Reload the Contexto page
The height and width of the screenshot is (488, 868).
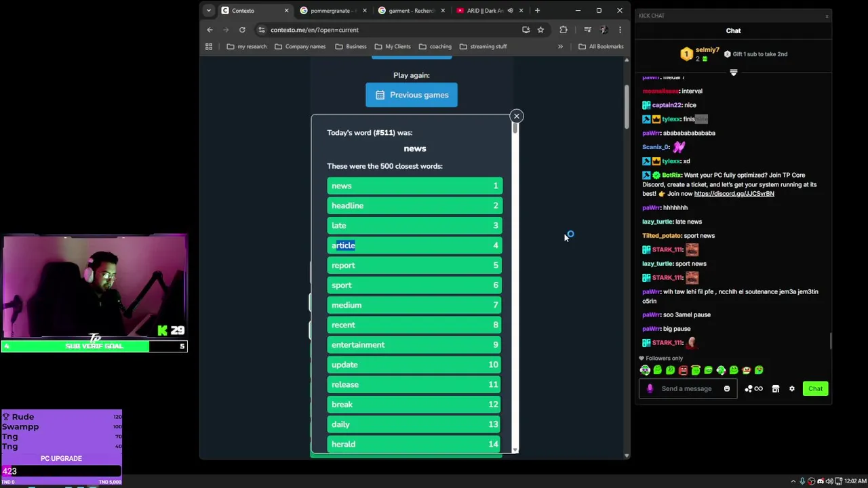pos(242,30)
